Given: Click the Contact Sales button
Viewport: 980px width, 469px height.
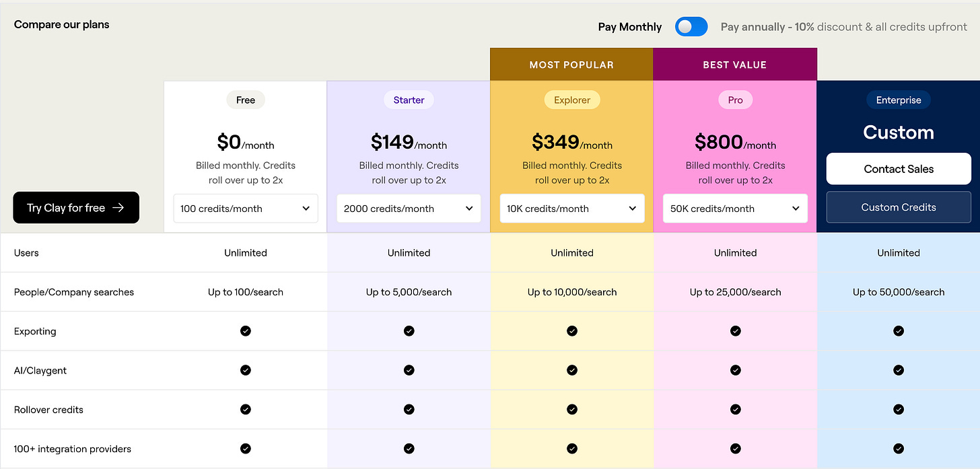Looking at the screenshot, I should (899, 169).
